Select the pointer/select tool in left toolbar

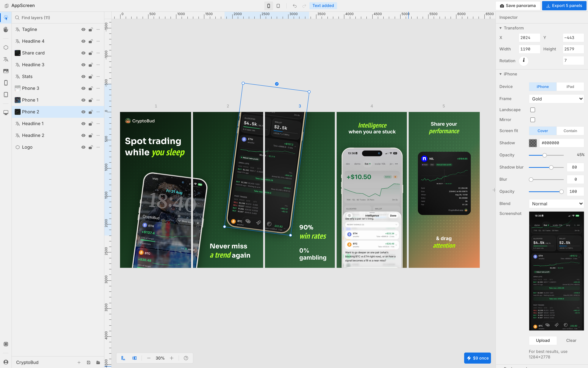(6, 17)
